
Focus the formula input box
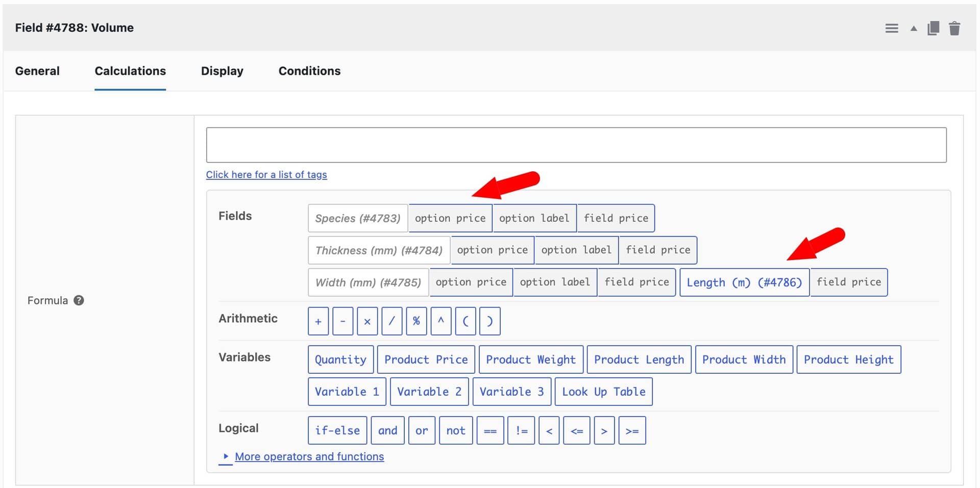point(576,145)
